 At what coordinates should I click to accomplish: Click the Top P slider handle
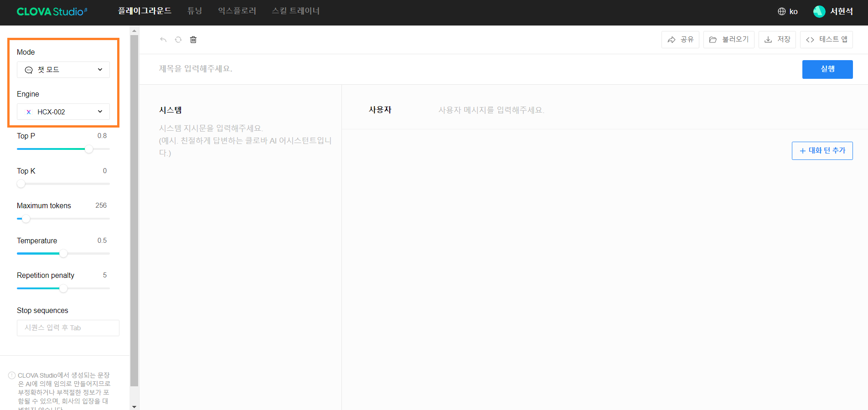tap(89, 149)
